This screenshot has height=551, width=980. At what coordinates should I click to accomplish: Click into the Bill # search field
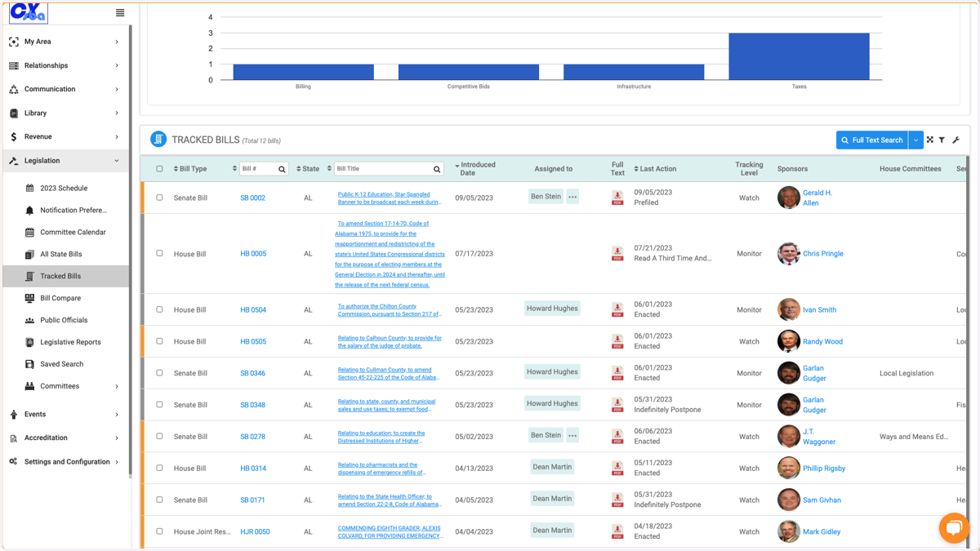pos(258,169)
